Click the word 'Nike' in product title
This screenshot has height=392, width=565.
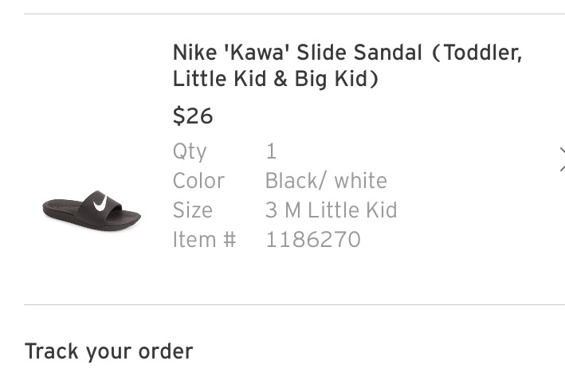point(195,53)
